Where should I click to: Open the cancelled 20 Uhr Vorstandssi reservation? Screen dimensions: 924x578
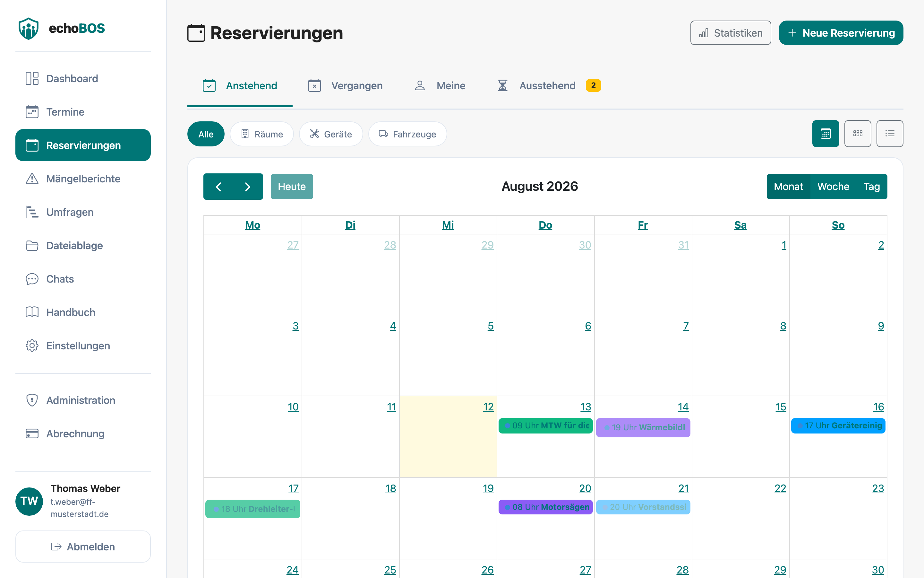[643, 507]
